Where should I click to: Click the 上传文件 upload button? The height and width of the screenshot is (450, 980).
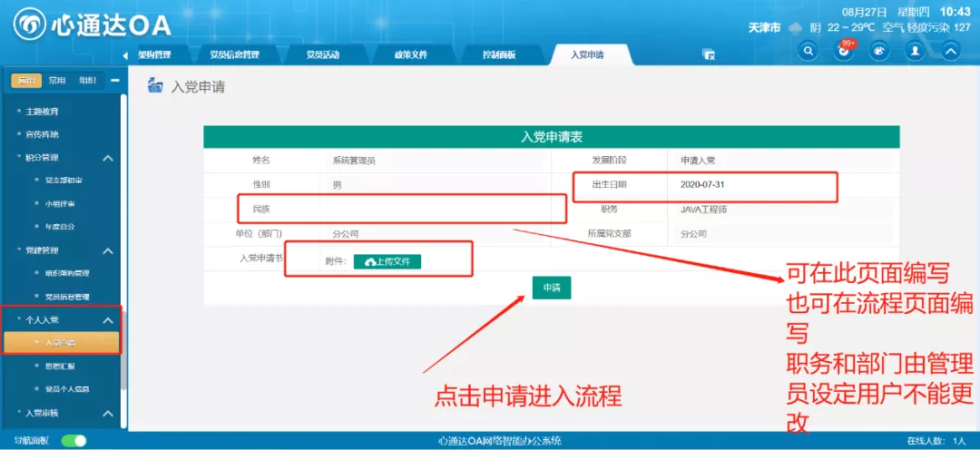click(387, 261)
